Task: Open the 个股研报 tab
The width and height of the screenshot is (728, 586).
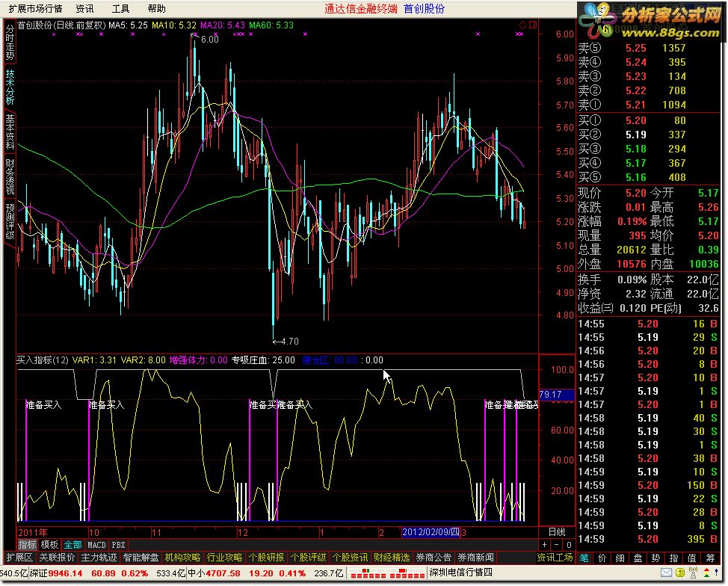Action: coord(266,557)
